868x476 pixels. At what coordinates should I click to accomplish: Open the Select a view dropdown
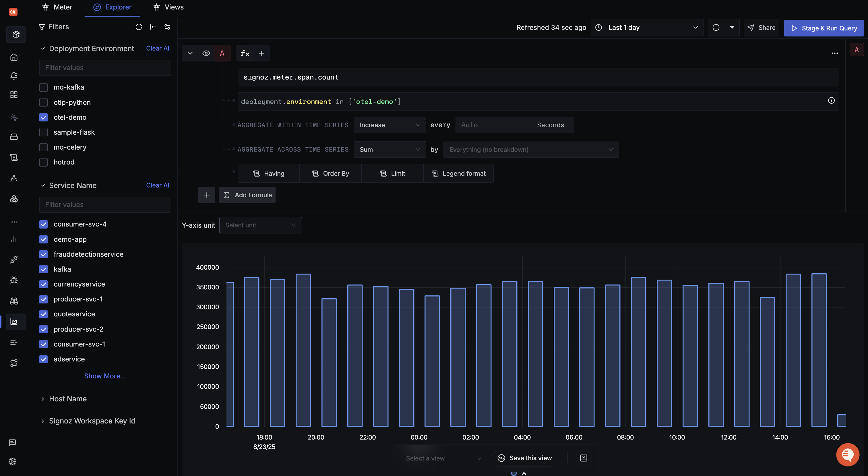[443, 458]
